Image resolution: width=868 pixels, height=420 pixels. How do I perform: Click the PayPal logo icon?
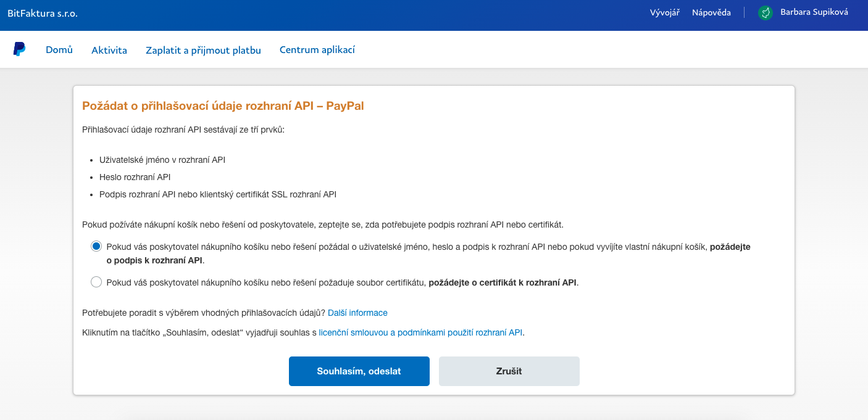pos(19,49)
